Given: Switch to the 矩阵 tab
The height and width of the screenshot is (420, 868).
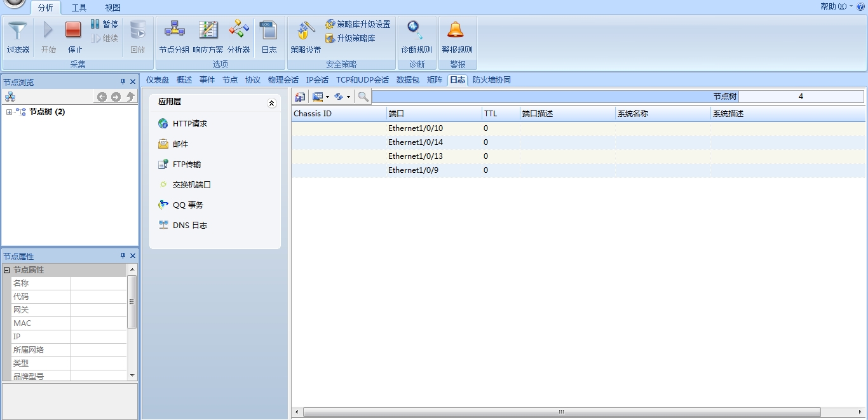Looking at the screenshot, I should click(435, 80).
